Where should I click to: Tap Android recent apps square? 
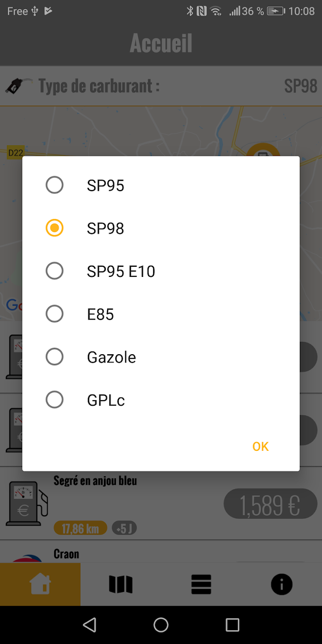coord(233,625)
